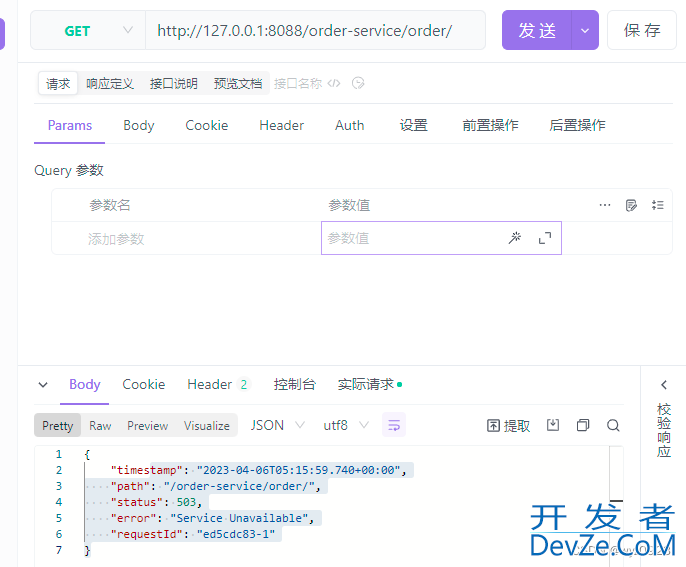This screenshot has height=567, width=686.
Task: Select the Visualize view mode
Action: (206, 425)
